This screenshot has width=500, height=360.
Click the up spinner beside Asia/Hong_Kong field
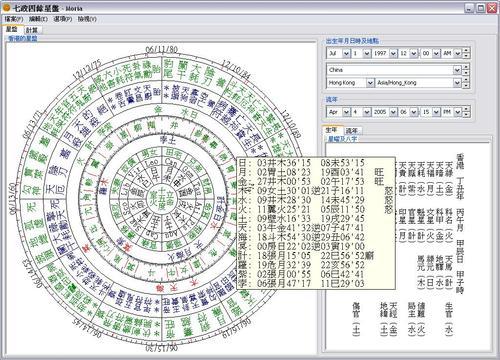click(466, 80)
